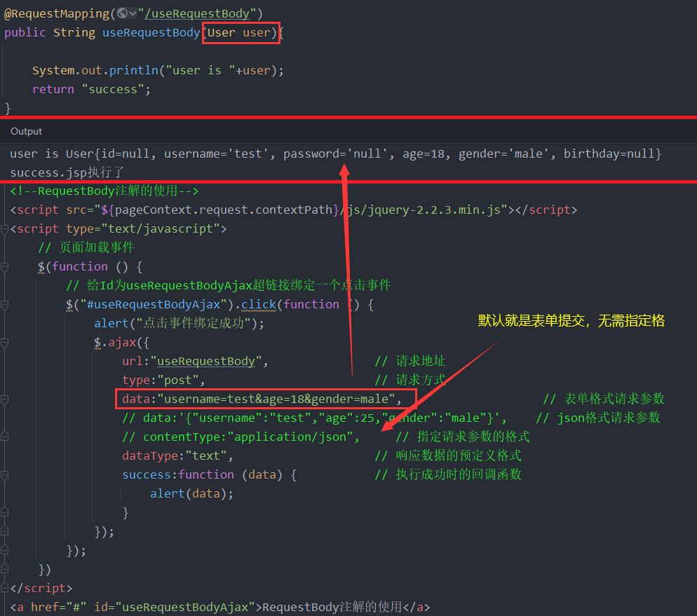The height and width of the screenshot is (616, 697).
Task: Click the dataType:"text" property
Action: click(x=177, y=456)
